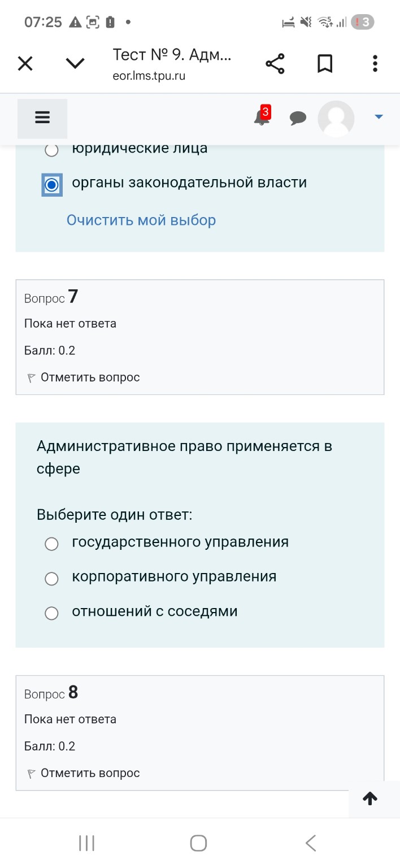Image resolution: width=400 pixels, height=868 pixels.
Task: Open recent apps from the navigation bar
Action: click(86, 843)
